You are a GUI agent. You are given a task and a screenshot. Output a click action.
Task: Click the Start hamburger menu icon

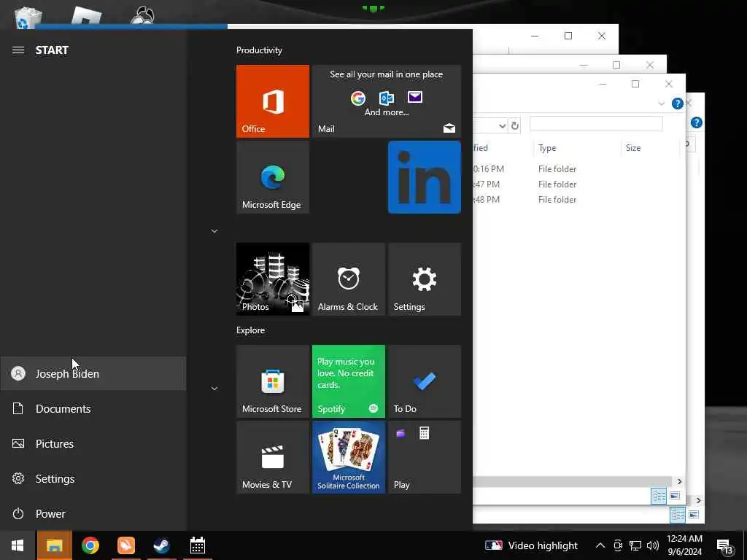[x=18, y=50]
